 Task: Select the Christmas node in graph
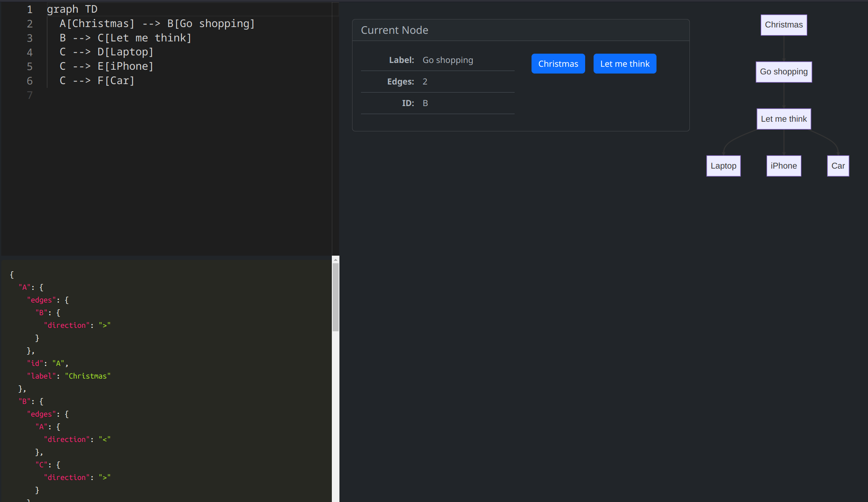tap(784, 25)
